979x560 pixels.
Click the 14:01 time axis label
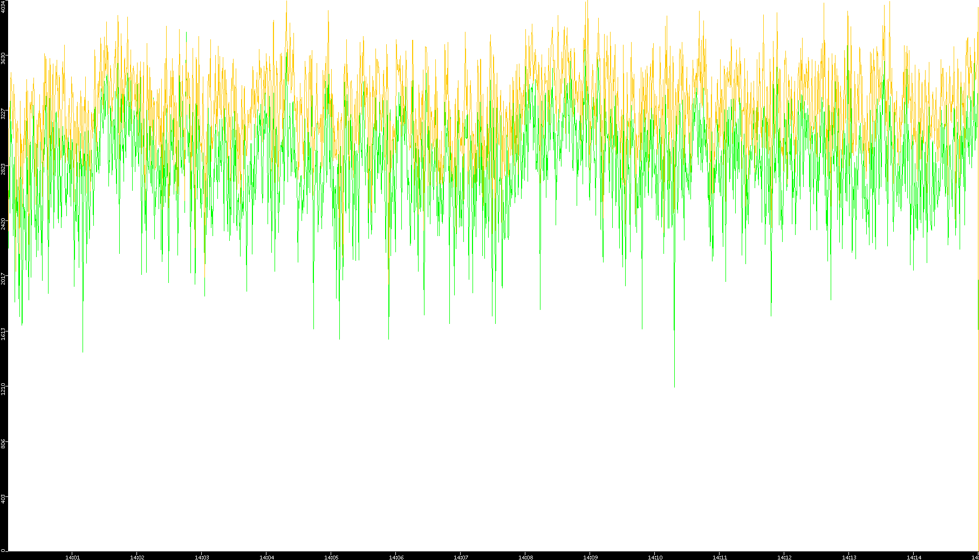click(x=72, y=557)
